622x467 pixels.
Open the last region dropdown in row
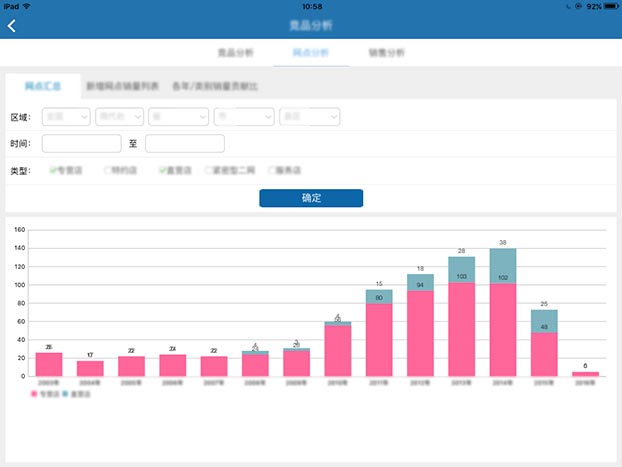pos(310,117)
